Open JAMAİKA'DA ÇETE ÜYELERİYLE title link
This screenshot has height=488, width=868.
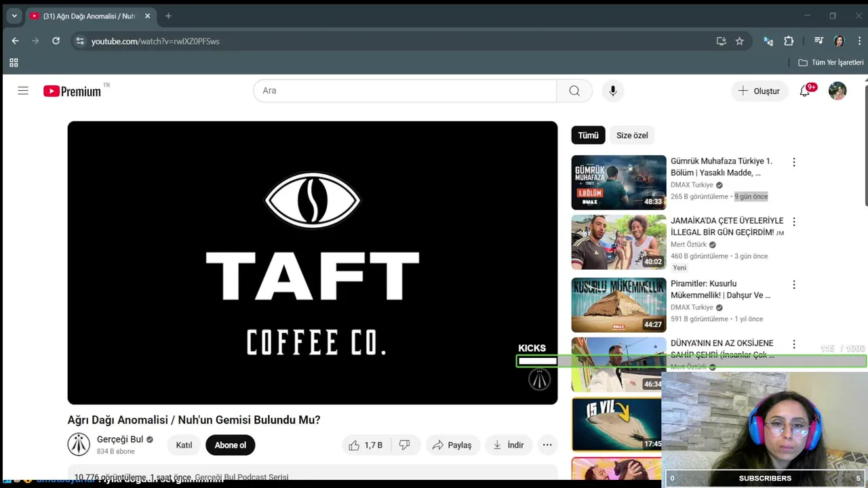click(x=727, y=226)
